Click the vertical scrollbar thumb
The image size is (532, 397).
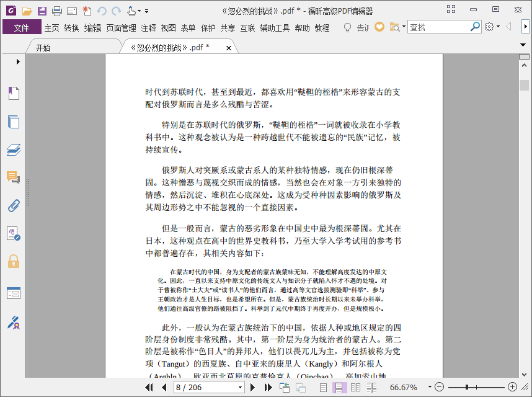point(524,85)
